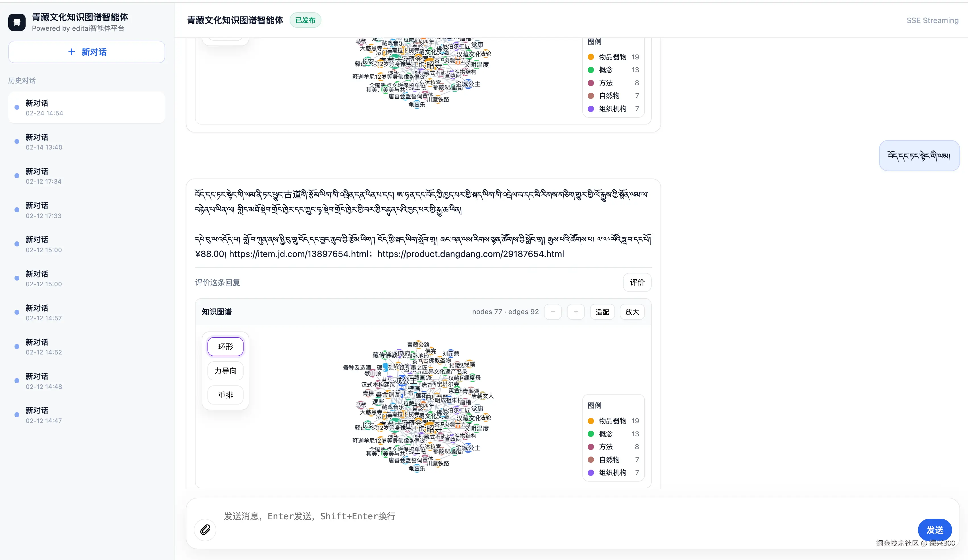Apply the 重排 layout option

[225, 395]
